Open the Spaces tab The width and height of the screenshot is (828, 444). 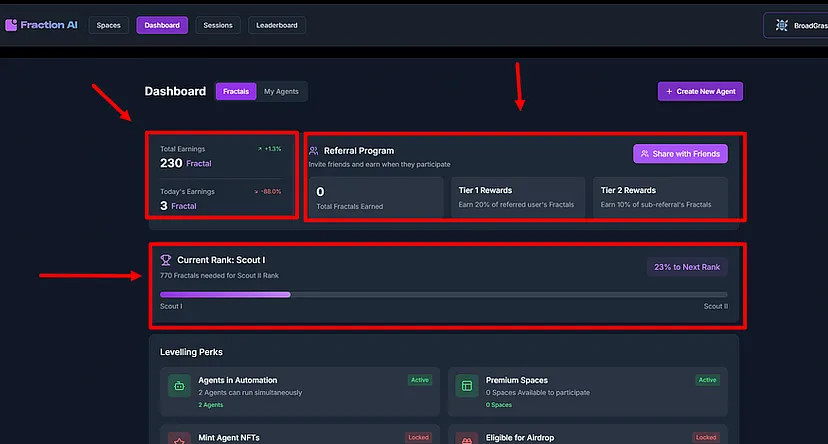point(109,25)
